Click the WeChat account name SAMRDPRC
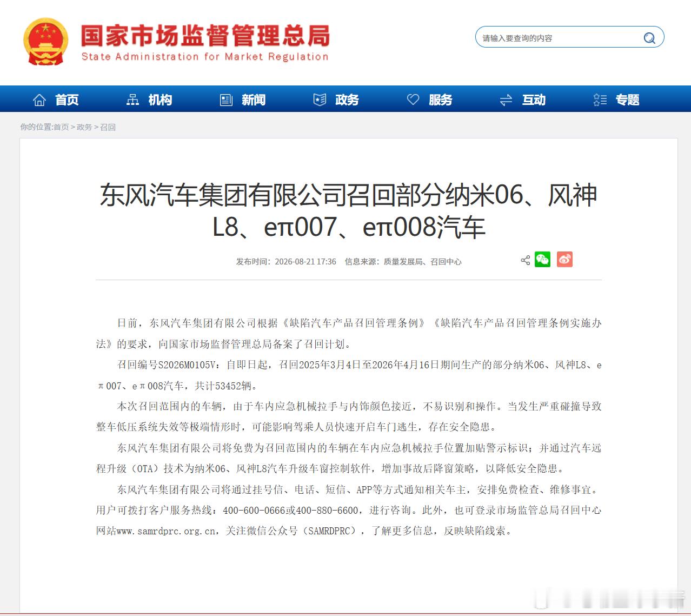 [x=329, y=531]
